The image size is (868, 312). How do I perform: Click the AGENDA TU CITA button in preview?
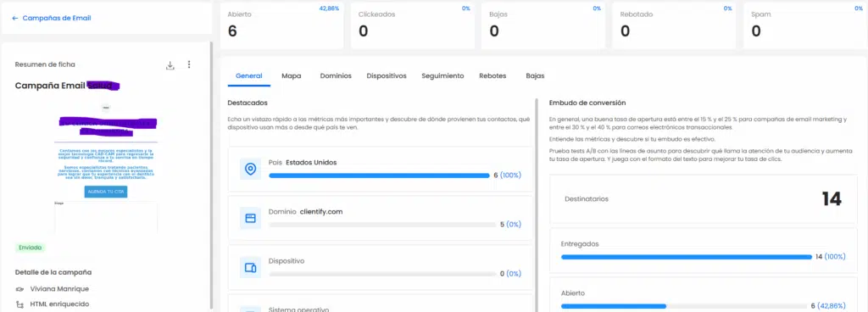tap(106, 192)
